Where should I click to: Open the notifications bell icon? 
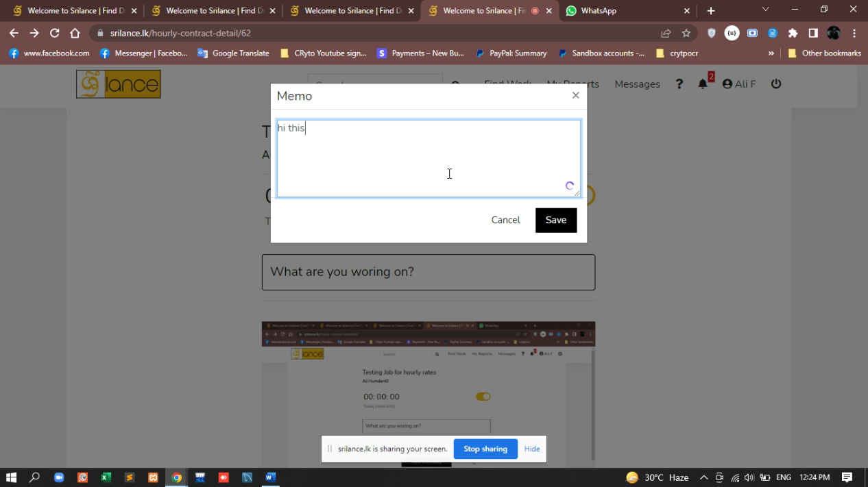pos(703,84)
